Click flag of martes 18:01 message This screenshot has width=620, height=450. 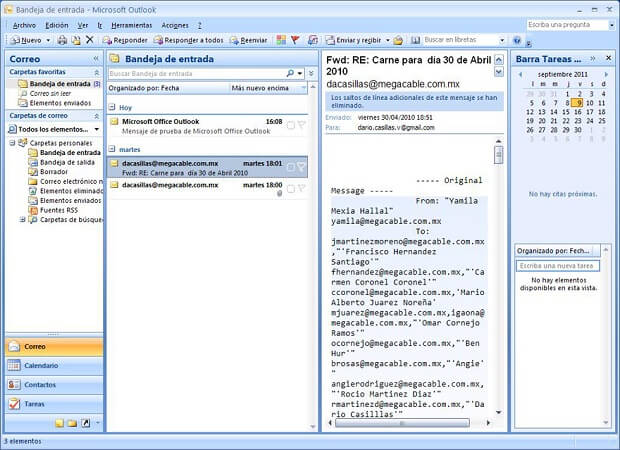click(x=301, y=167)
